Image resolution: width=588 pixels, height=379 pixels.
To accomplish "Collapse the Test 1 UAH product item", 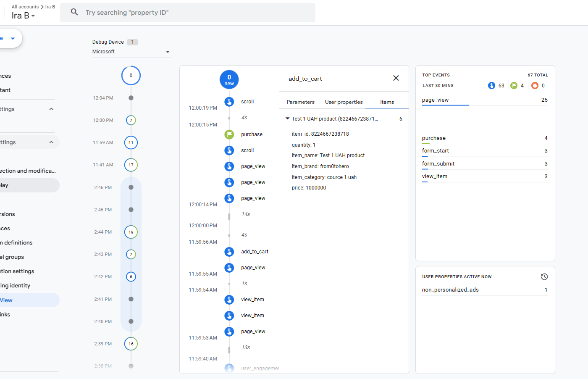I will tap(287, 119).
